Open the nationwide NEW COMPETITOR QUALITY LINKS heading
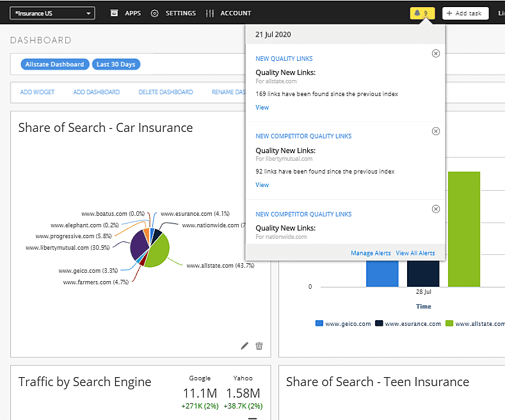The width and height of the screenshot is (505, 420). pos(303,214)
